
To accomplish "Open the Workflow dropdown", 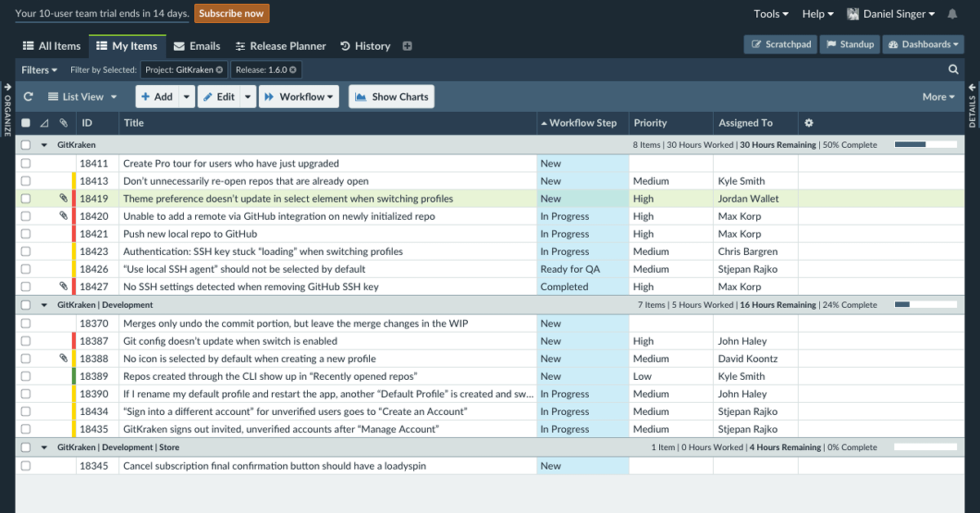I will [x=300, y=96].
